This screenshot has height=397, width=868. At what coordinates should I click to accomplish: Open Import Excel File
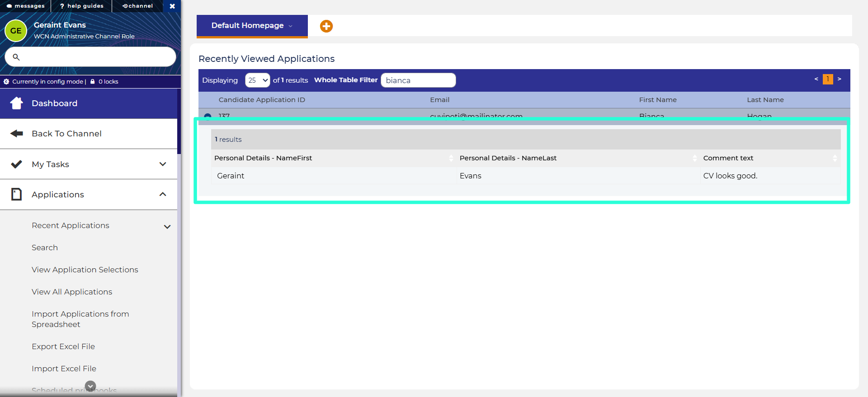click(64, 369)
